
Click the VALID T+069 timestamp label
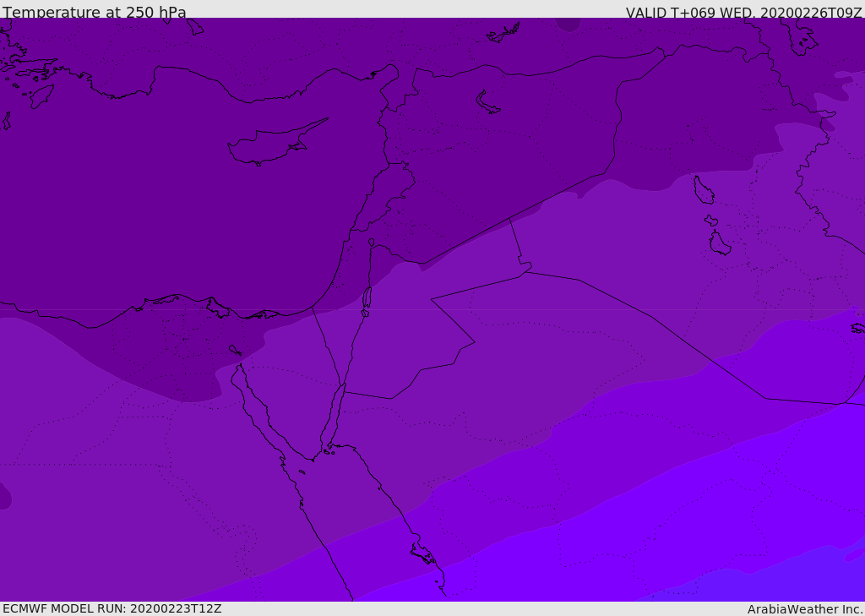click(743, 13)
